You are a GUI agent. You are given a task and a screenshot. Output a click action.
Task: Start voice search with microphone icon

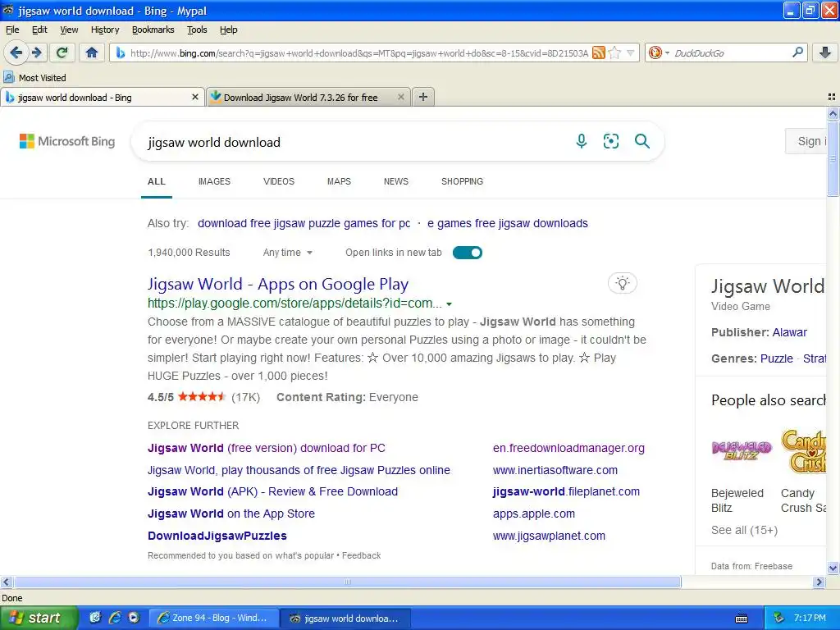pyautogui.click(x=582, y=141)
